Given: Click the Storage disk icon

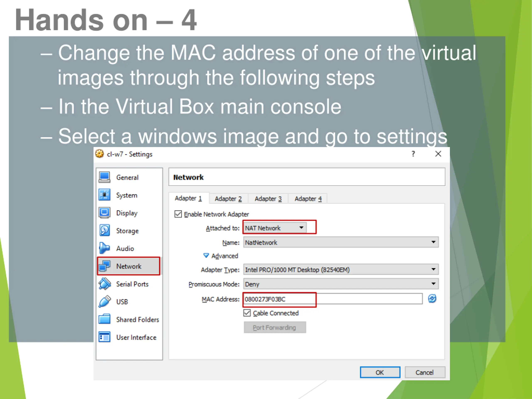Looking at the screenshot, I should coord(104,231).
